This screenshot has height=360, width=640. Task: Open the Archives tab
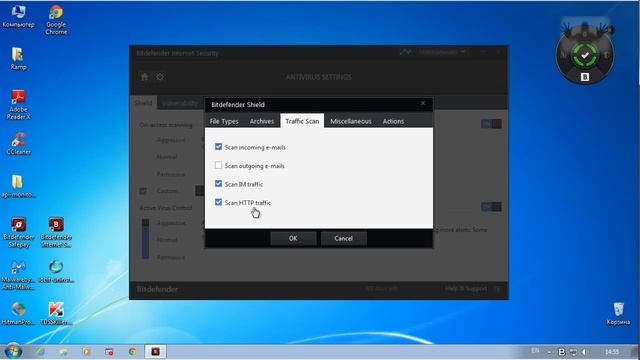point(262,121)
